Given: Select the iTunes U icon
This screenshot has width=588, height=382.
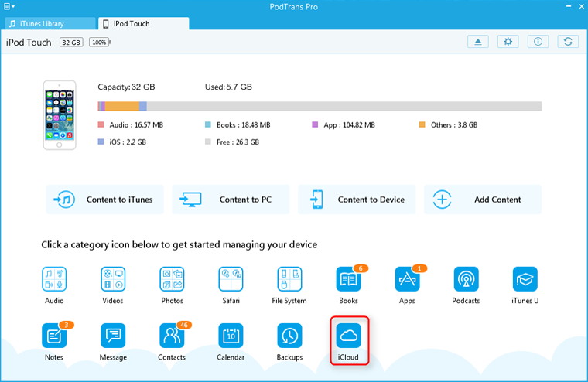Looking at the screenshot, I should tap(525, 279).
